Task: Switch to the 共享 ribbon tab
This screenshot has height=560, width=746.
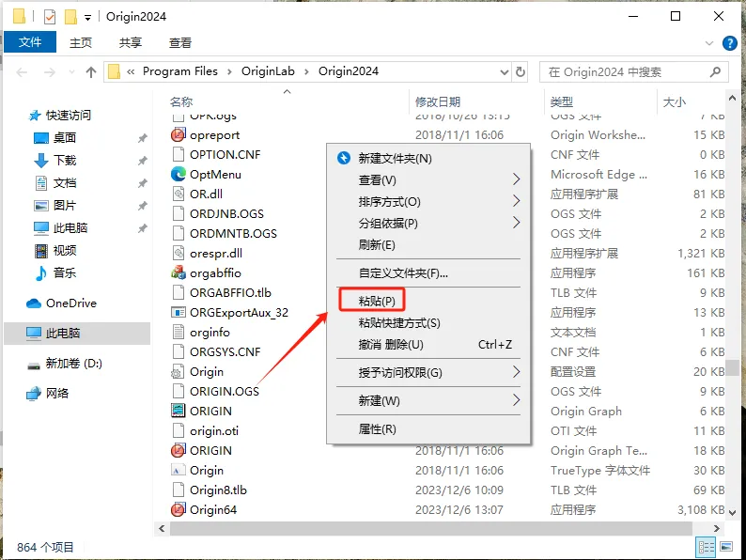Action: 131,43
